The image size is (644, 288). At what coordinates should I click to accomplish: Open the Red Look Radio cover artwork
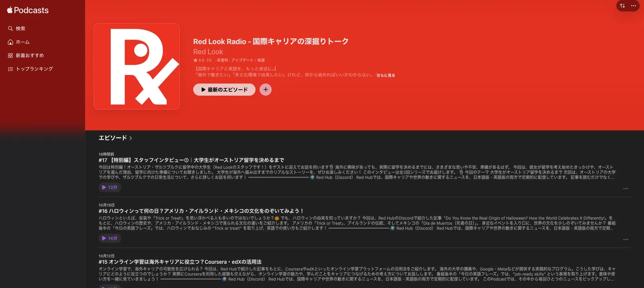click(x=136, y=66)
